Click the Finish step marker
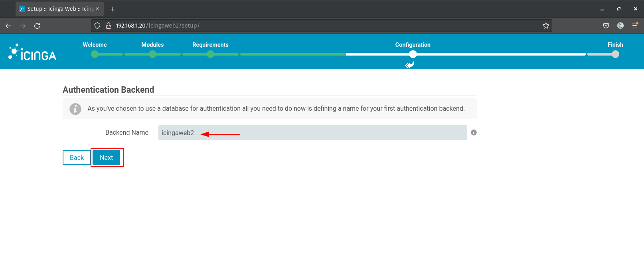Screen dimensions: 644x267 (615, 54)
